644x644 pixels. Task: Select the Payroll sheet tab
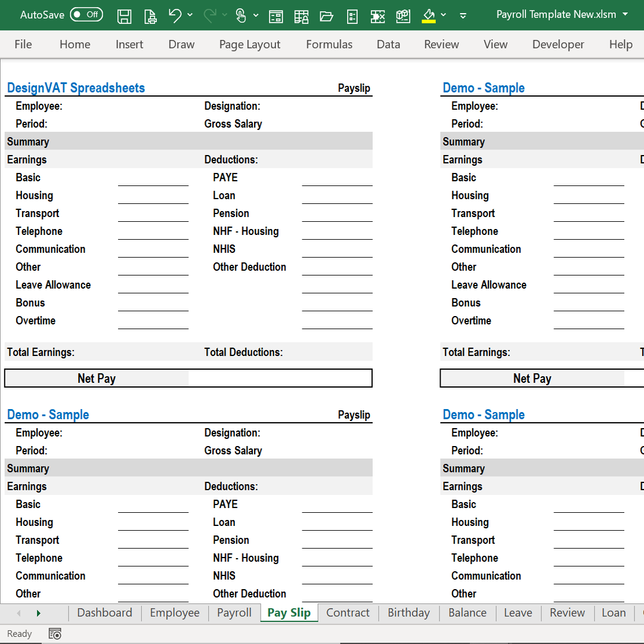pyautogui.click(x=234, y=612)
